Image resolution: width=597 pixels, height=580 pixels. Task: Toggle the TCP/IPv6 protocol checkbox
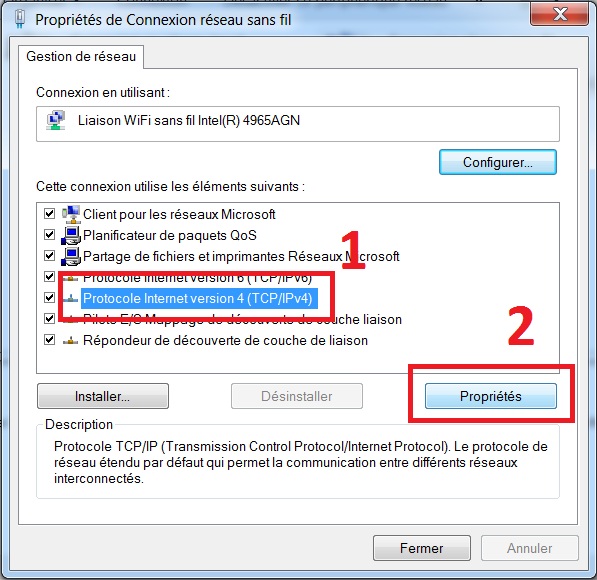pyautogui.click(x=49, y=276)
